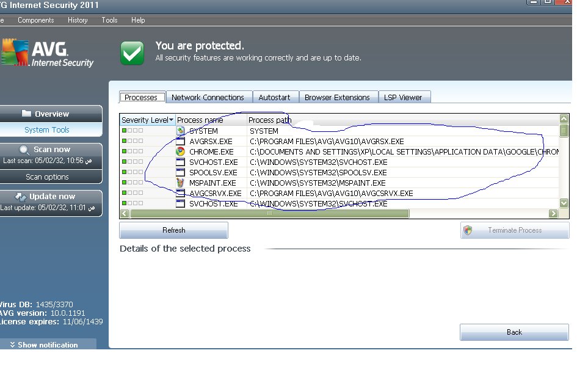588x375 pixels.
Task: Click the green protected checkmark icon
Action: click(x=132, y=53)
